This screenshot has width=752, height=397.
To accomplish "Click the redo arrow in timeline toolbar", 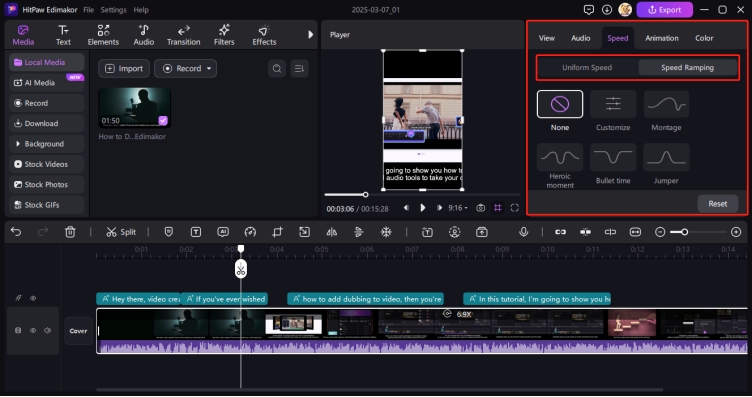I will (x=43, y=232).
